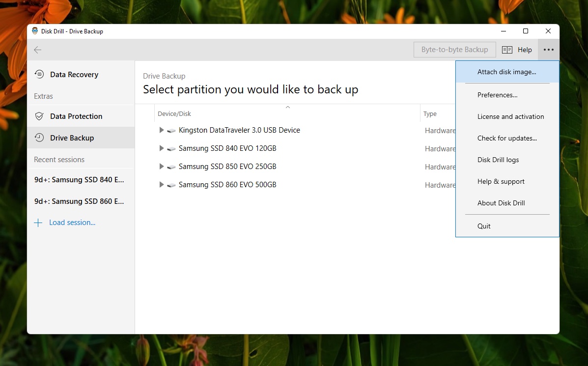
Task: Expand the Samsung SSD 840 EVO 120GB entry
Action: pyautogui.click(x=161, y=148)
